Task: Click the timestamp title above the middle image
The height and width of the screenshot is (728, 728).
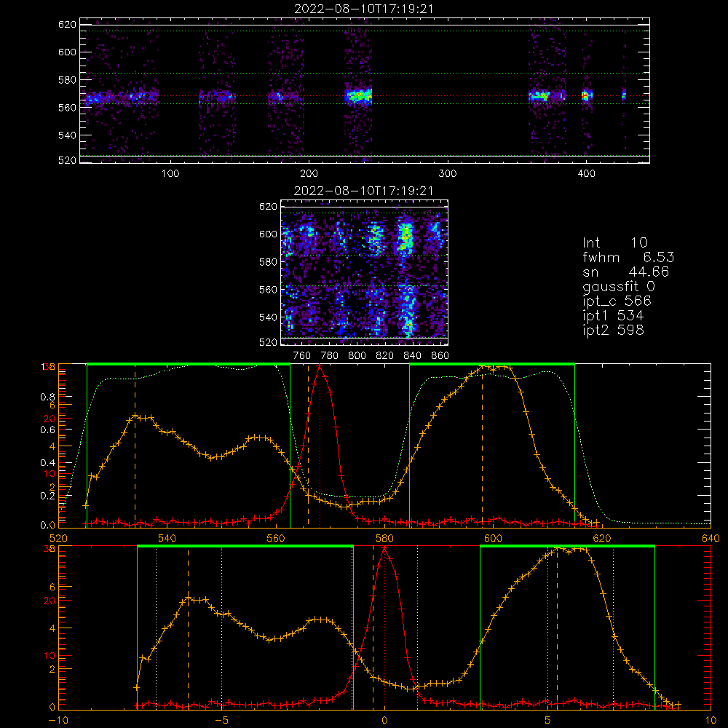Action: click(363, 190)
